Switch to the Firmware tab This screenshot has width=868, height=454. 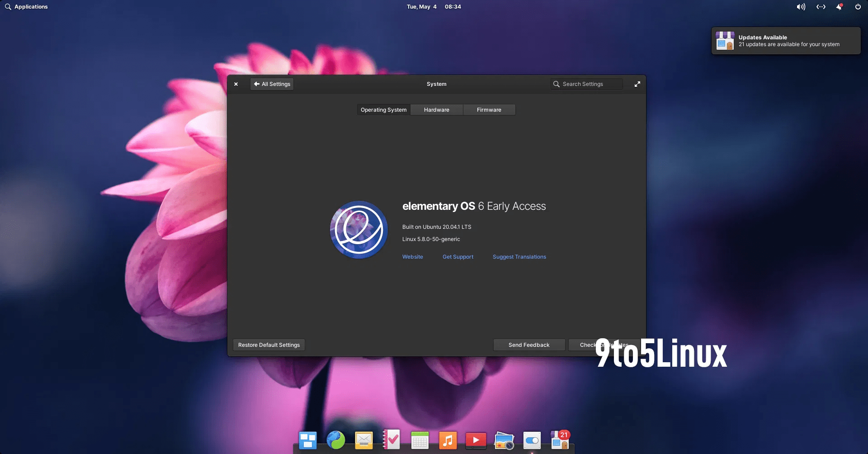tap(489, 110)
